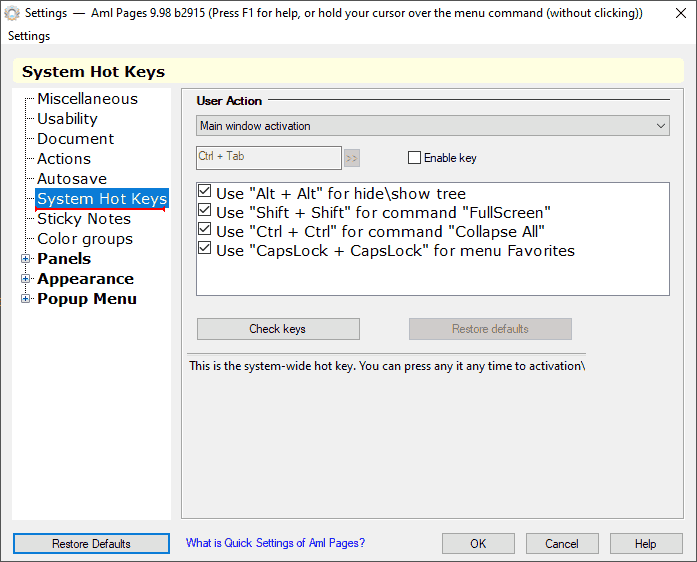
Task: Expand the Popup Menu tree node
Action: coord(26,299)
